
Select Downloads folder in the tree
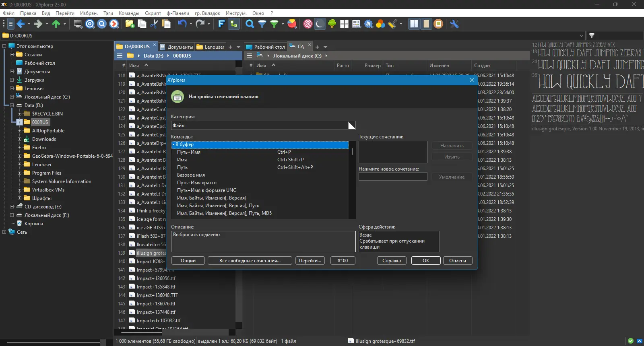click(44, 139)
